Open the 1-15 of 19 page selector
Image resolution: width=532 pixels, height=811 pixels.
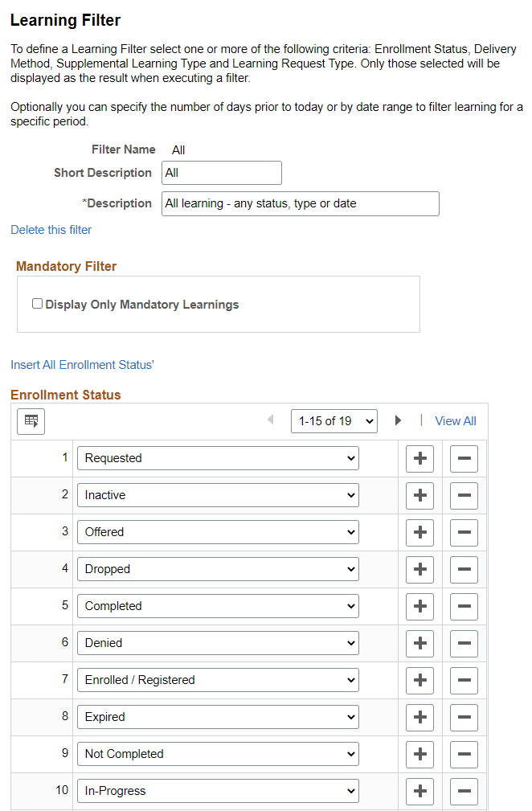click(x=334, y=420)
